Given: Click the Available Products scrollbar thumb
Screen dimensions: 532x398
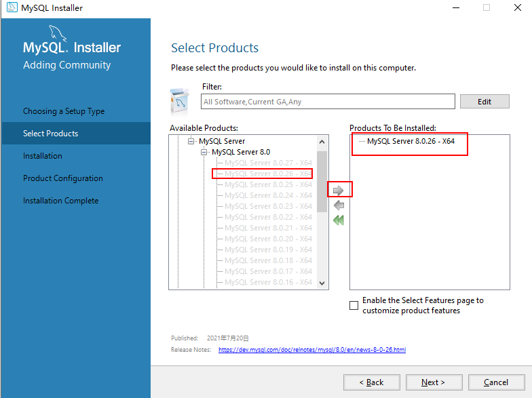Looking at the screenshot, I should tap(322, 182).
